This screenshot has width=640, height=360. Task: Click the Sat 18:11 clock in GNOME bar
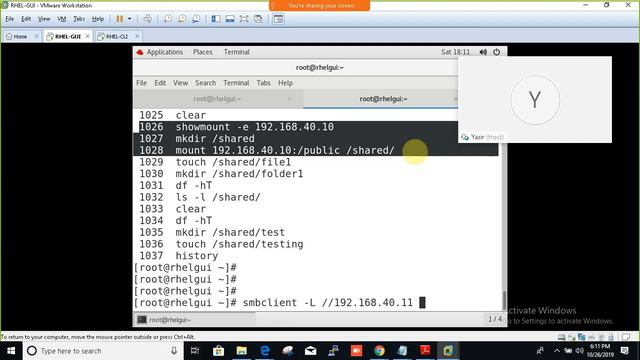pos(455,52)
